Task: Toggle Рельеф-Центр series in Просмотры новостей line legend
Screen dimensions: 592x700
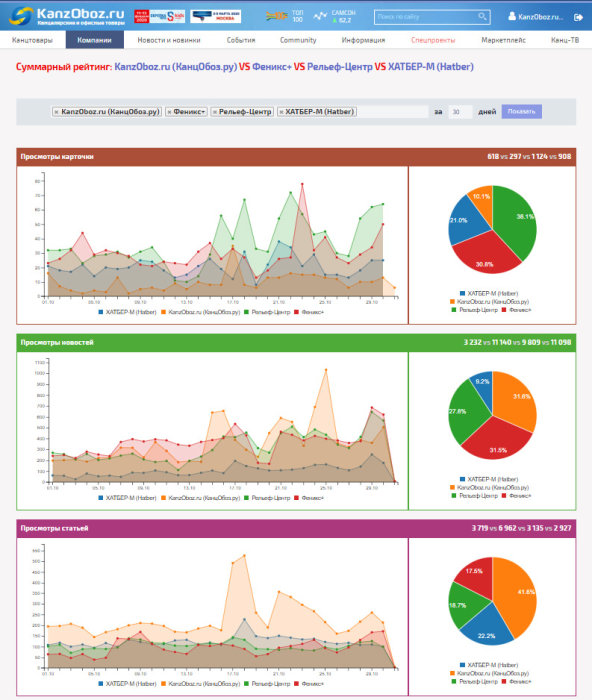Action: point(267,498)
